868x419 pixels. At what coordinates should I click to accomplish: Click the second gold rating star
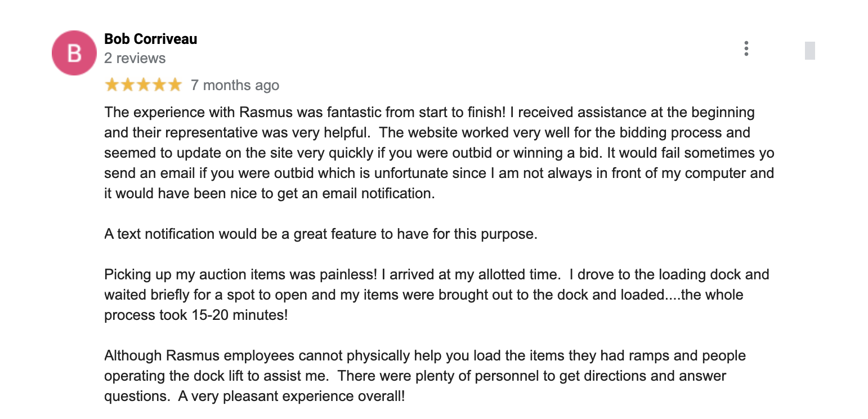click(x=128, y=85)
